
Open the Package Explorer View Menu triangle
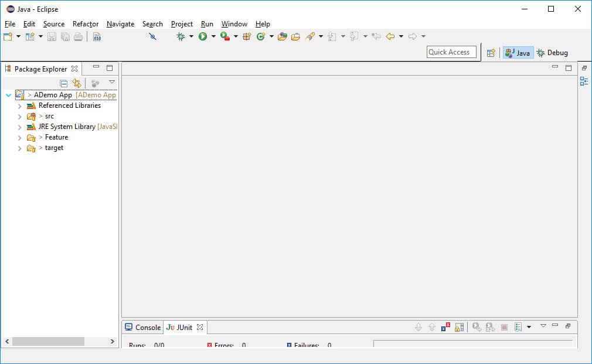tap(112, 82)
